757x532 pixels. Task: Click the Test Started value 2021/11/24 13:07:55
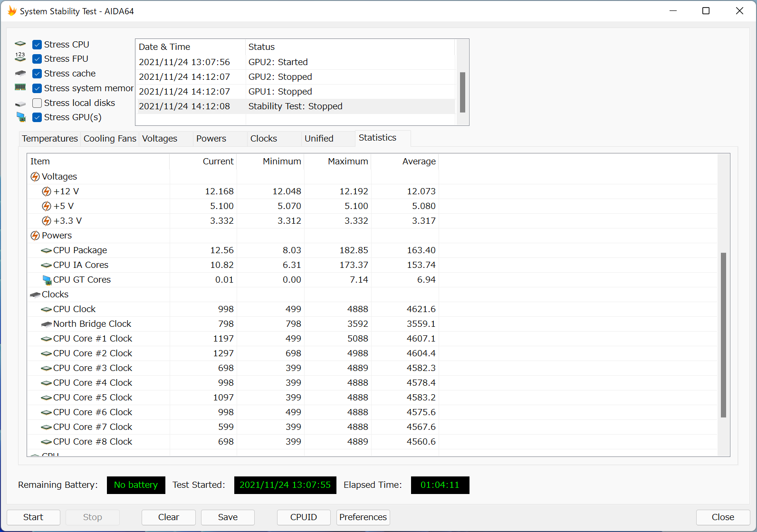[285, 485]
